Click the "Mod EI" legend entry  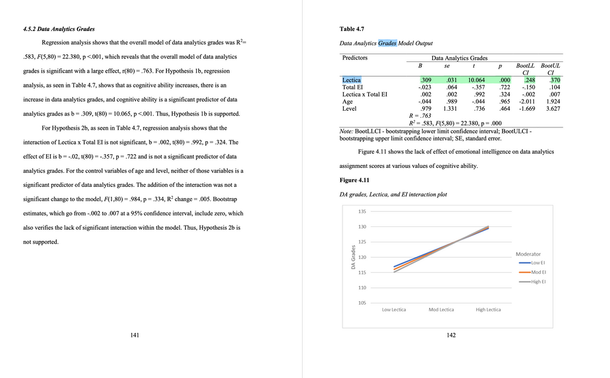(x=533, y=272)
